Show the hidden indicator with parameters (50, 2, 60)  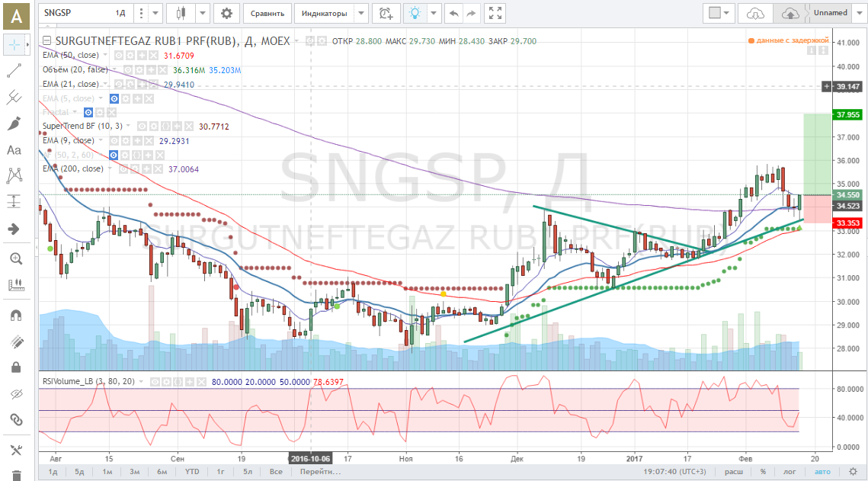pos(114,155)
